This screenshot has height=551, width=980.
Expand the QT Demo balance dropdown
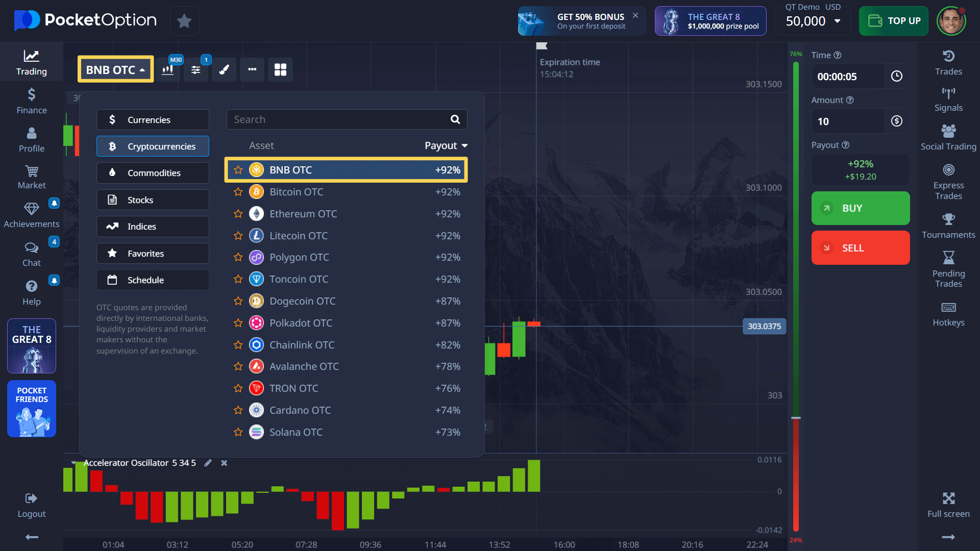click(837, 21)
